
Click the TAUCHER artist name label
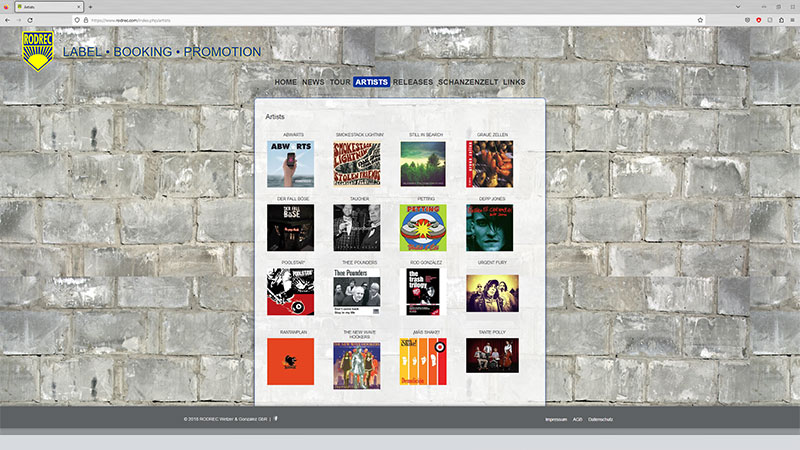coord(360,198)
